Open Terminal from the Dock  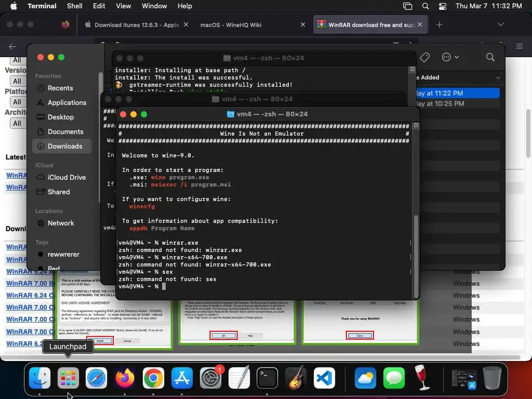pos(268,378)
